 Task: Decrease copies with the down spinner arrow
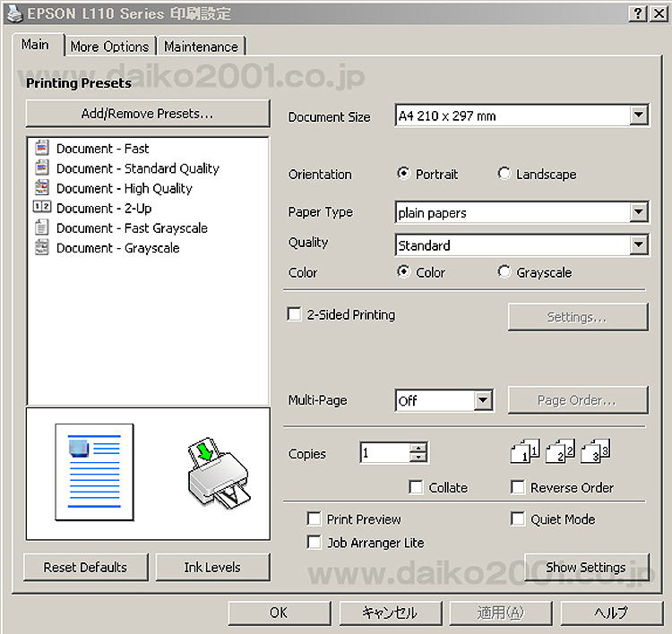(x=418, y=458)
